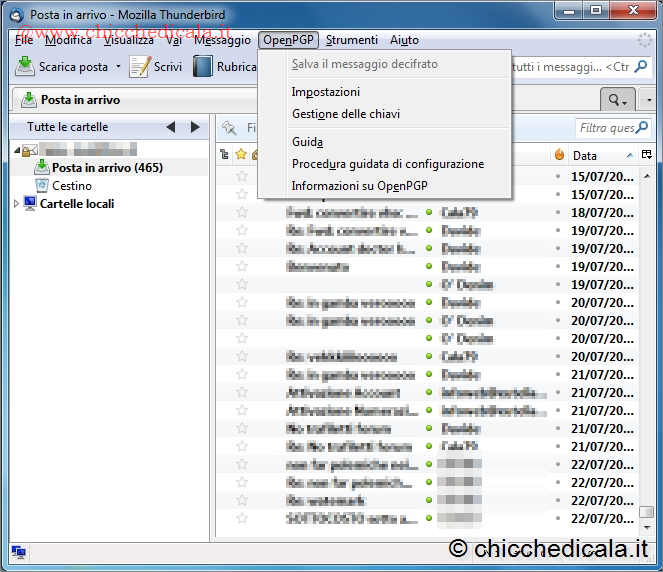Click next folder view arrow beside Tutte le cartelle
Viewport: 663px width, 572px height.
[195, 127]
